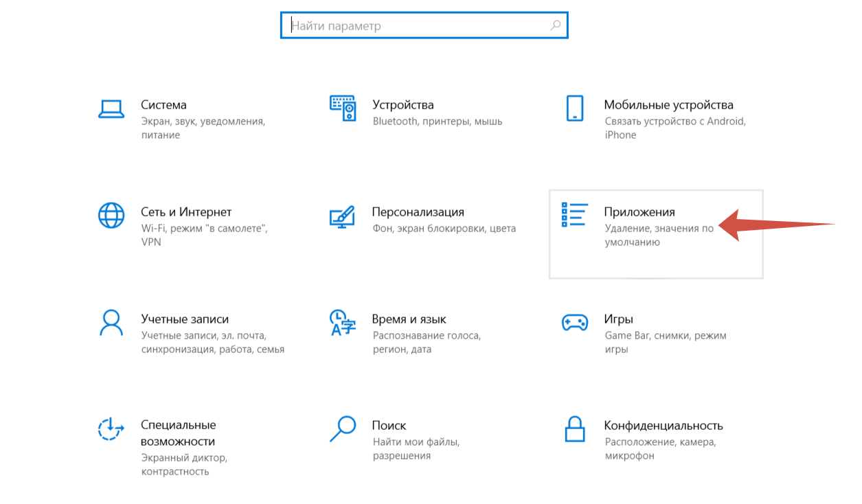Click the padlock icon for Конфиденциальность

[x=574, y=429]
